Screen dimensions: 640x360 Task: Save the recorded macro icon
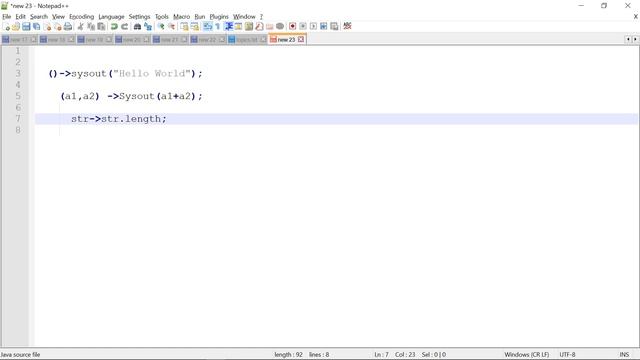click(x=334, y=27)
